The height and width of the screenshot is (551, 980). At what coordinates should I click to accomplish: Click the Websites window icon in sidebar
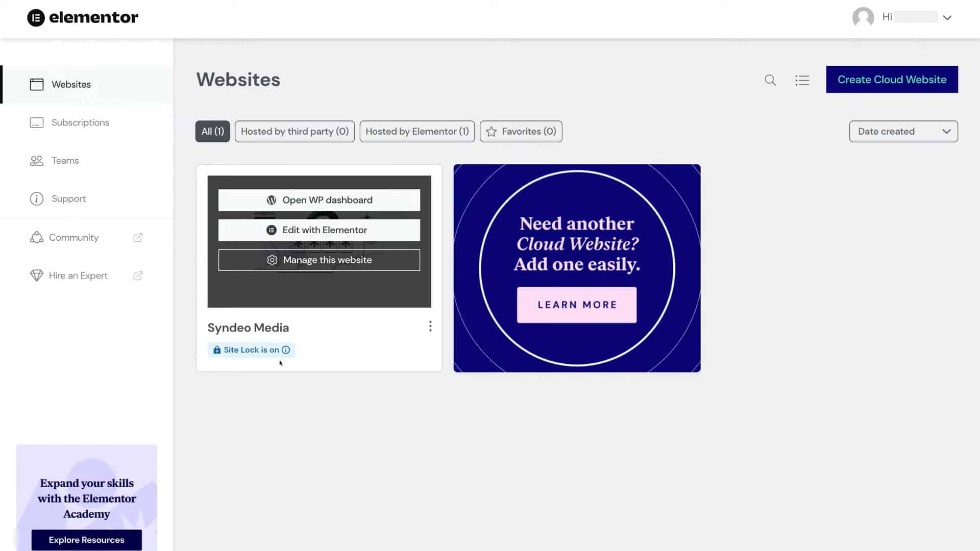point(37,84)
